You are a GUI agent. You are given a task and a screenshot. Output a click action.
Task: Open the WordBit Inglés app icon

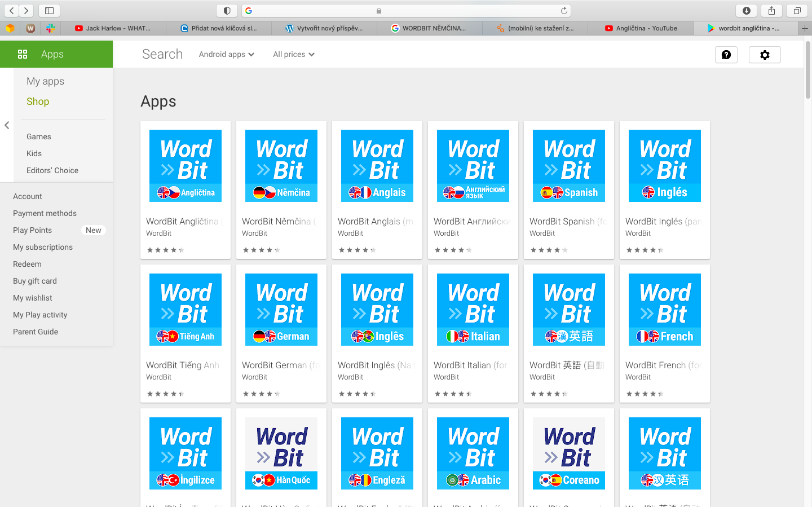[x=665, y=166]
